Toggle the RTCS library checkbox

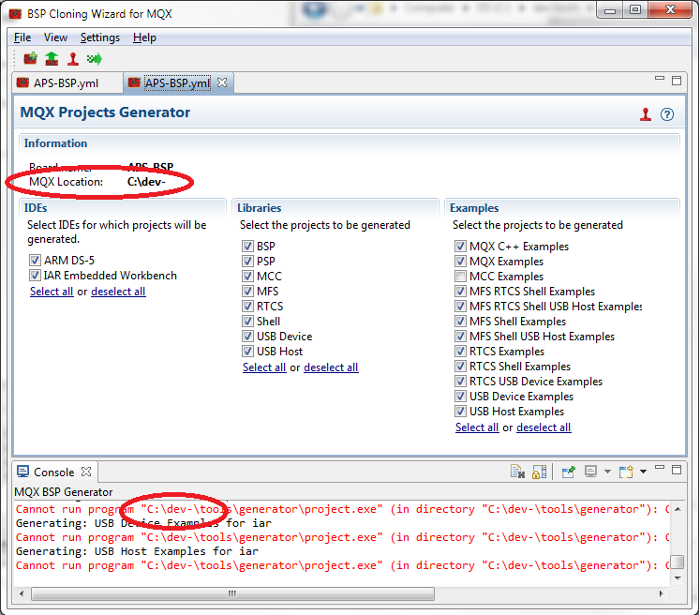pos(247,306)
